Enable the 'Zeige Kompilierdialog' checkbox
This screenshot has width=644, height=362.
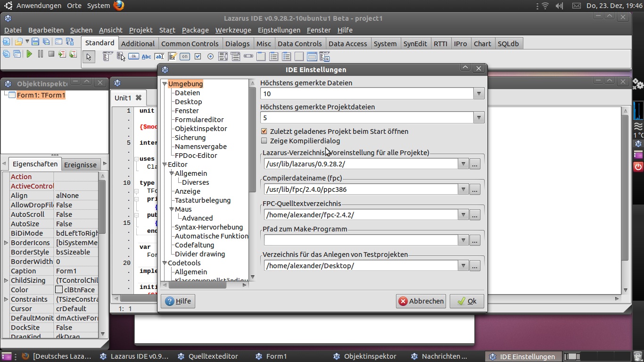pyautogui.click(x=264, y=141)
